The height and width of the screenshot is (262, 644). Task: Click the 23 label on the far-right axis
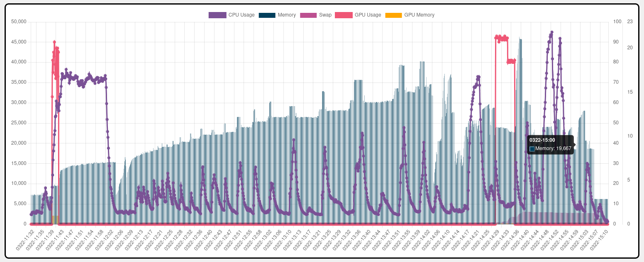coord(630,22)
